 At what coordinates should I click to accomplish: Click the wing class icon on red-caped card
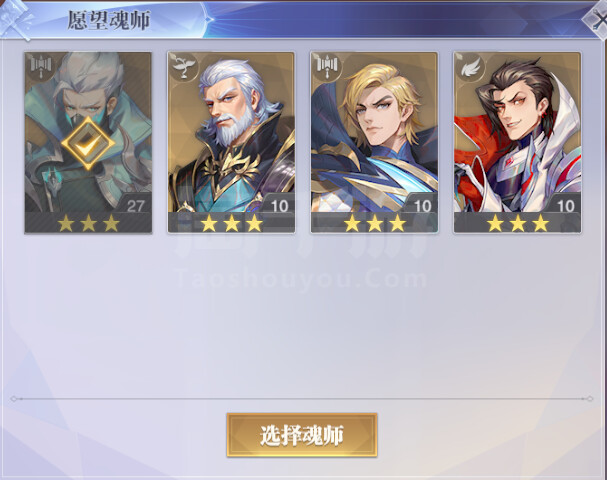tap(470, 67)
